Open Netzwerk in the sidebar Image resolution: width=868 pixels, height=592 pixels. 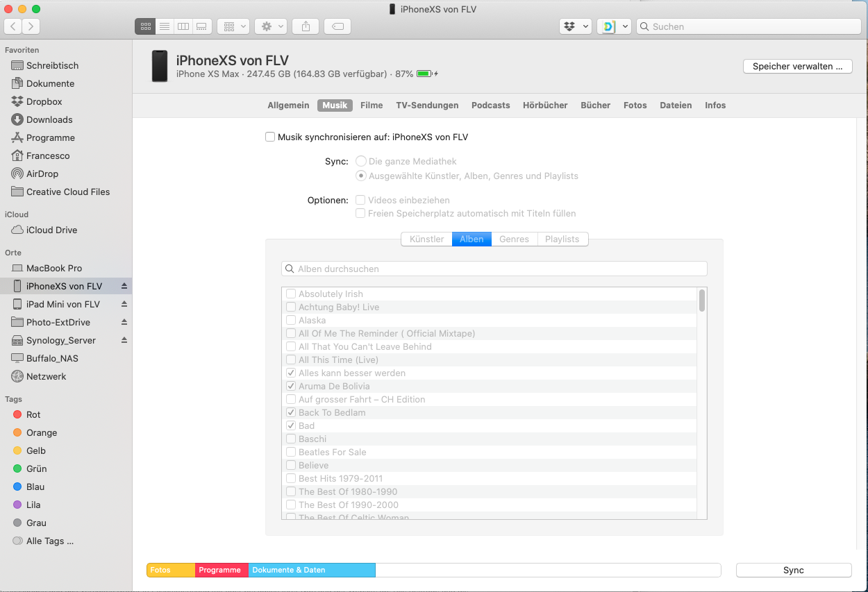click(46, 376)
